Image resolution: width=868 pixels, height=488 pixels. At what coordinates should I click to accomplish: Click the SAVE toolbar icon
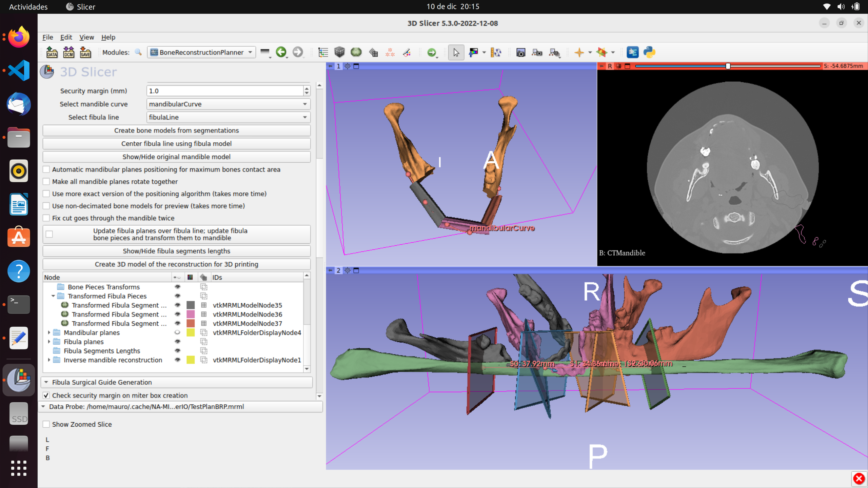[85, 52]
